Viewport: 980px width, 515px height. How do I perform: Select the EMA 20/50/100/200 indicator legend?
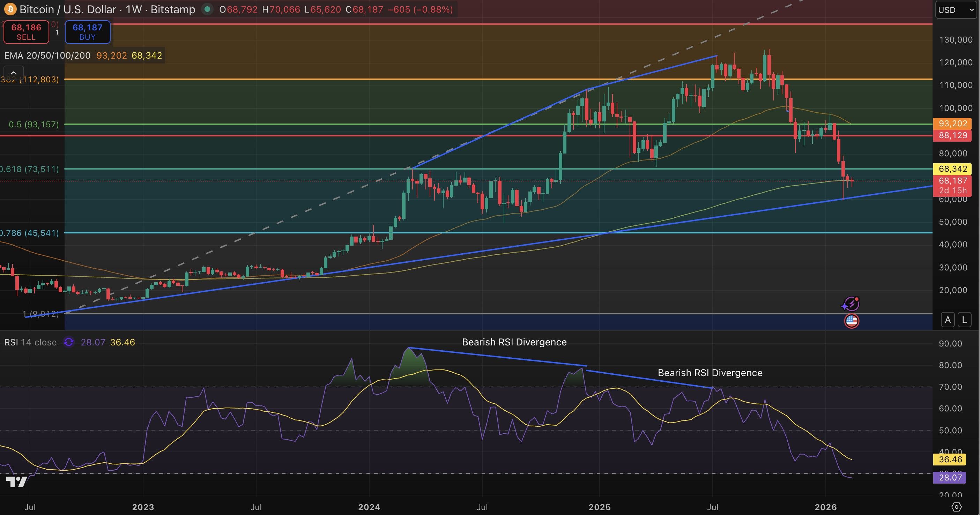coord(47,55)
